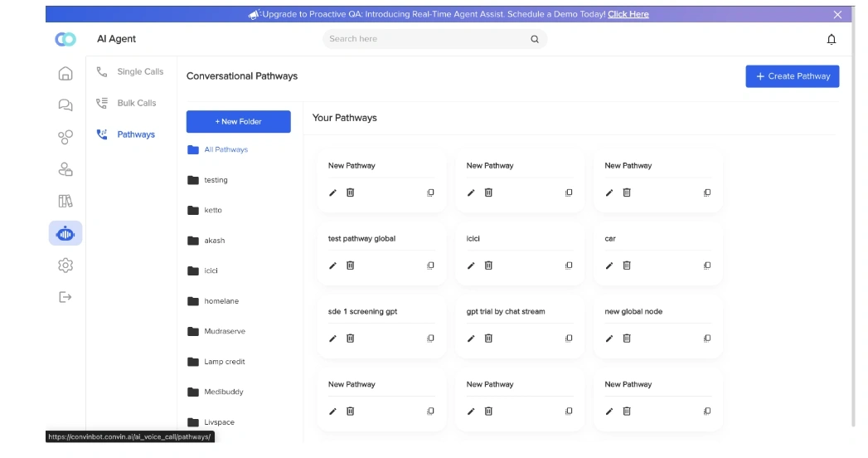Click the 'Search here' input field

coord(434,39)
